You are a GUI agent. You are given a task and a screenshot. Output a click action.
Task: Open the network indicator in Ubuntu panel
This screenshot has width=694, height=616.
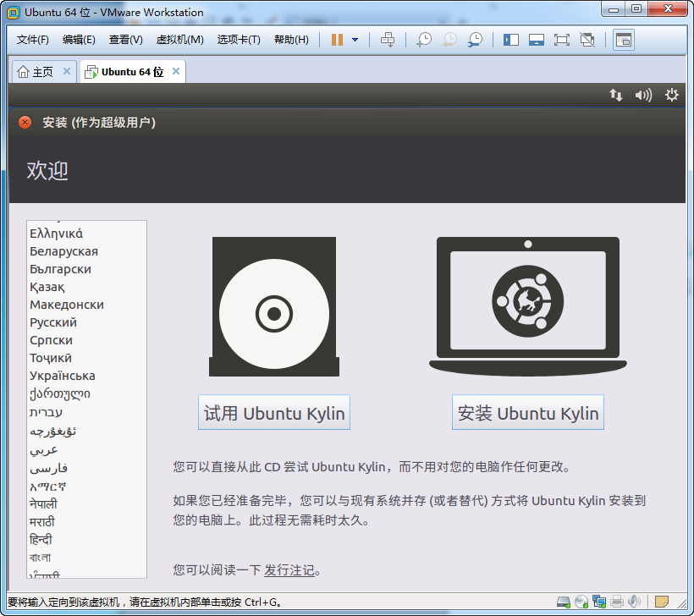point(615,95)
